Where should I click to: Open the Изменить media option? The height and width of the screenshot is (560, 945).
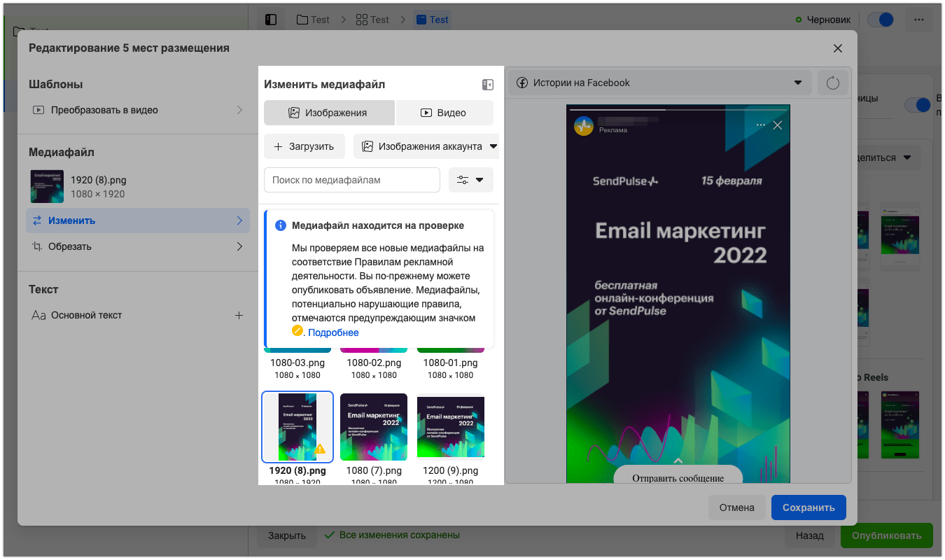point(137,220)
